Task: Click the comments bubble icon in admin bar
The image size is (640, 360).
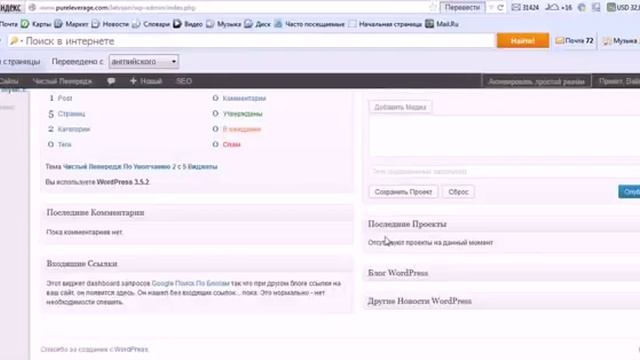Action: click(x=111, y=81)
